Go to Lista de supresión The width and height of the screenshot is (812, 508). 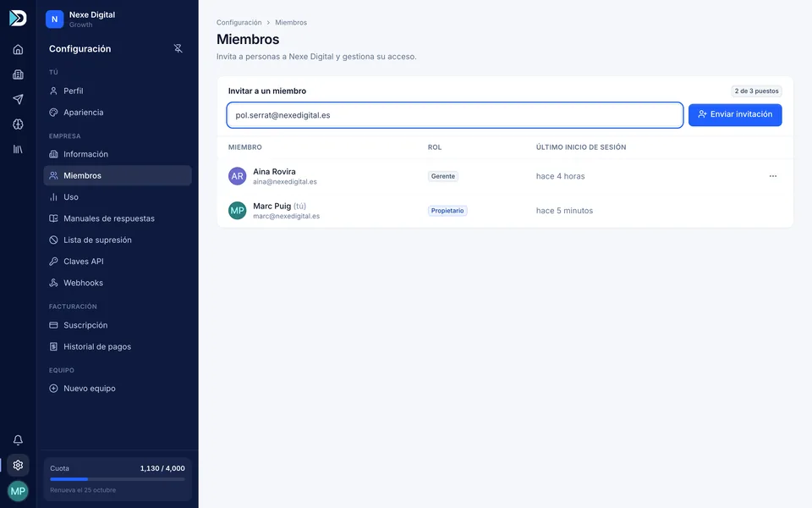tap(118, 240)
